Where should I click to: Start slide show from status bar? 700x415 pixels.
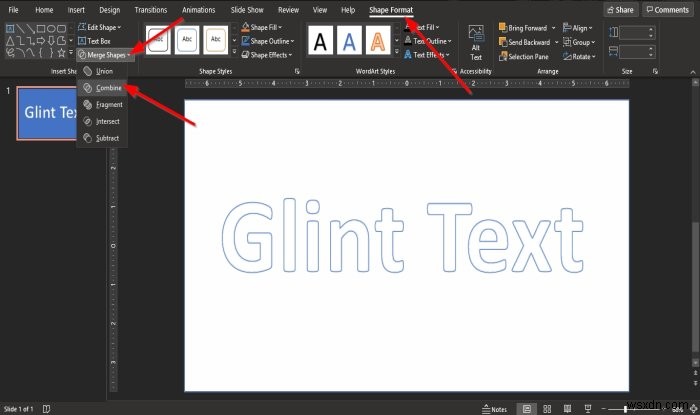(x=588, y=409)
